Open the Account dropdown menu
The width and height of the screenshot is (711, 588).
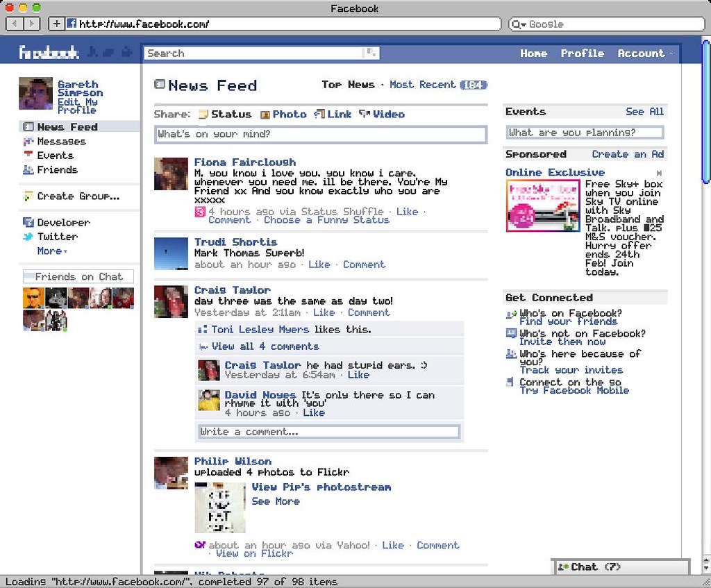pyautogui.click(x=645, y=53)
